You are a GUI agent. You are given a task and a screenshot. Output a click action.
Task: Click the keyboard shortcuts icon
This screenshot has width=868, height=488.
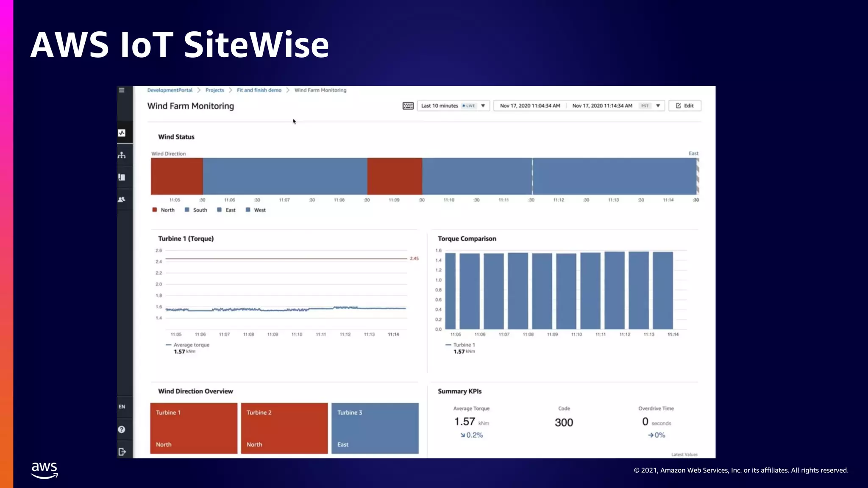coord(408,106)
